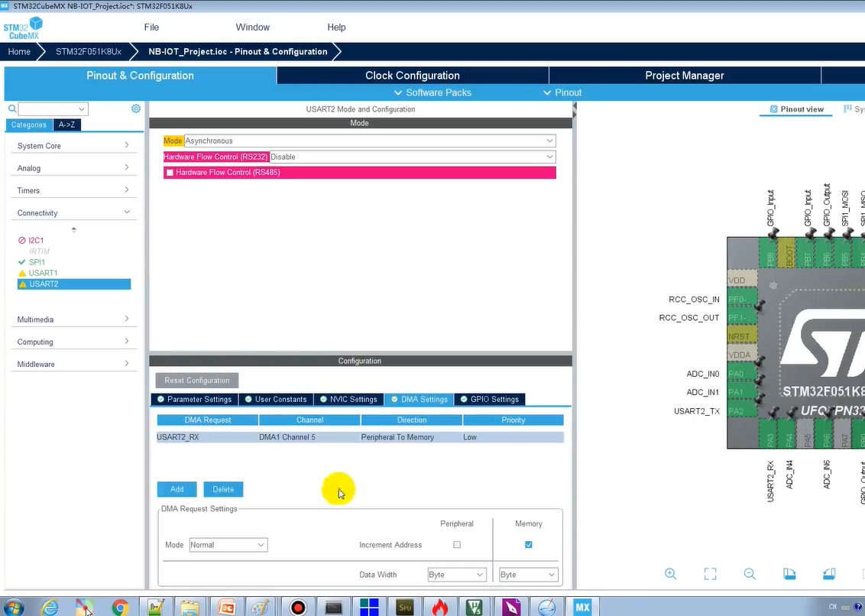The height and width of the screenshot is (616, 865).
Task: Click pin PB6 on the chip
Action: (x=826, y=253)
